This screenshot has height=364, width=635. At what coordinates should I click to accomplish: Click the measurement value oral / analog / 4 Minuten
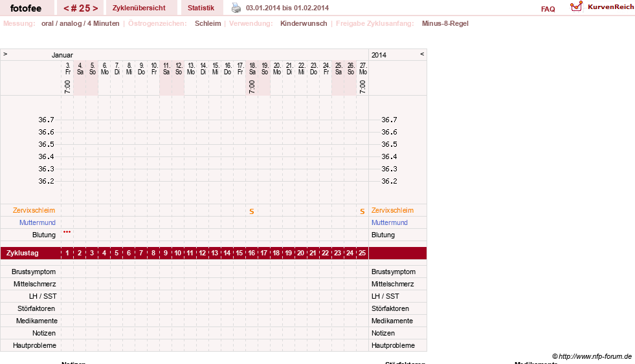pos(80,23)
